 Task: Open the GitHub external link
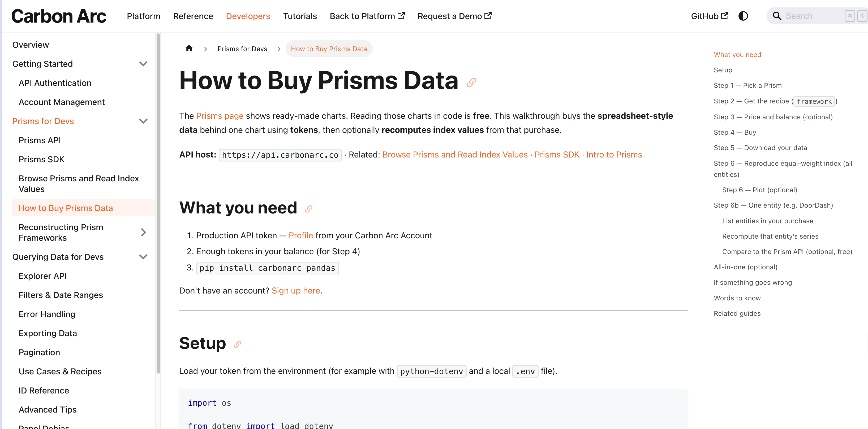tap(710, 16)
